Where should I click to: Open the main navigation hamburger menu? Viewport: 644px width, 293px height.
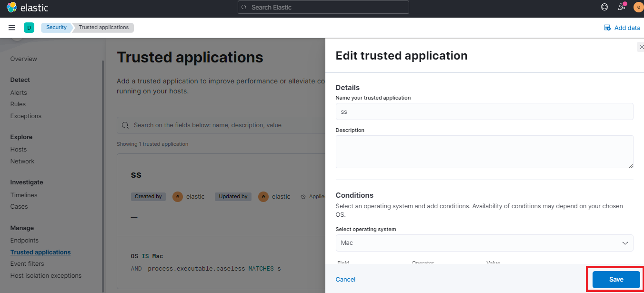(x=12, y=27)
